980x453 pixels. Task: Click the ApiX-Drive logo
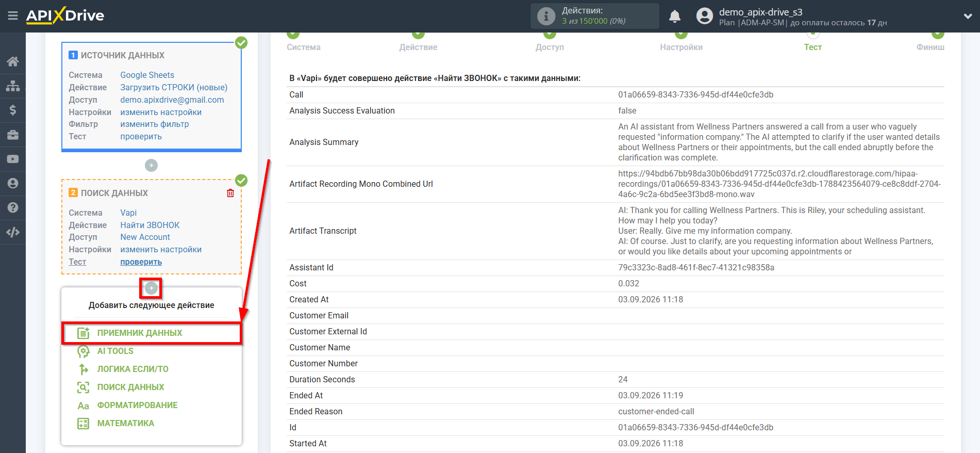[65, 15]
